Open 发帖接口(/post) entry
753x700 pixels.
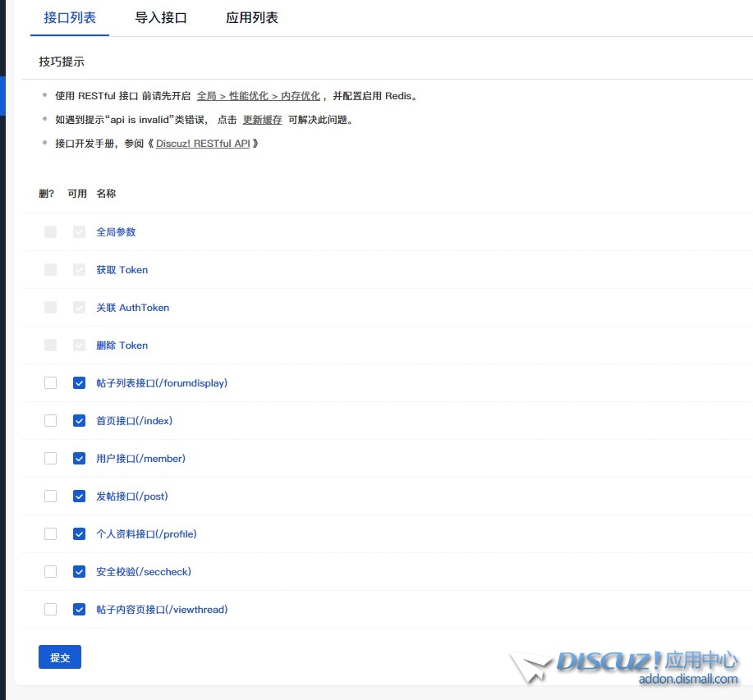pyautogui.click(x=132, y=496)
